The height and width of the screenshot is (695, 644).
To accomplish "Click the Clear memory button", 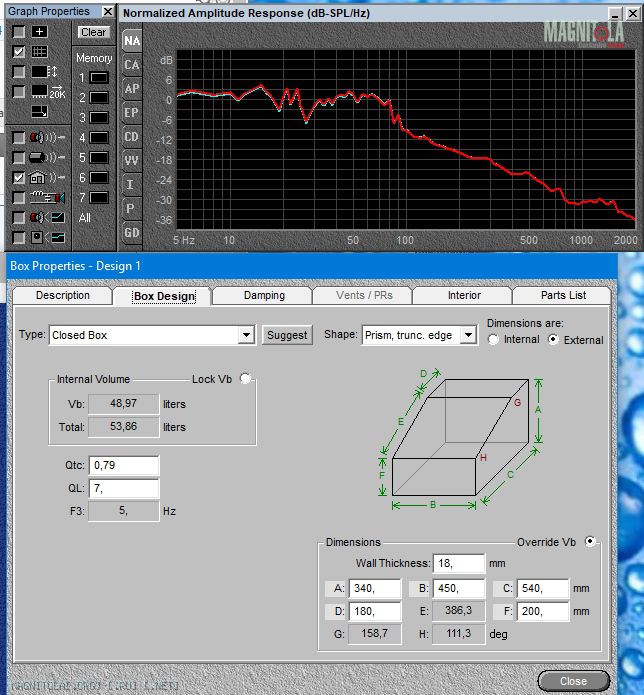I will (93, 32).
